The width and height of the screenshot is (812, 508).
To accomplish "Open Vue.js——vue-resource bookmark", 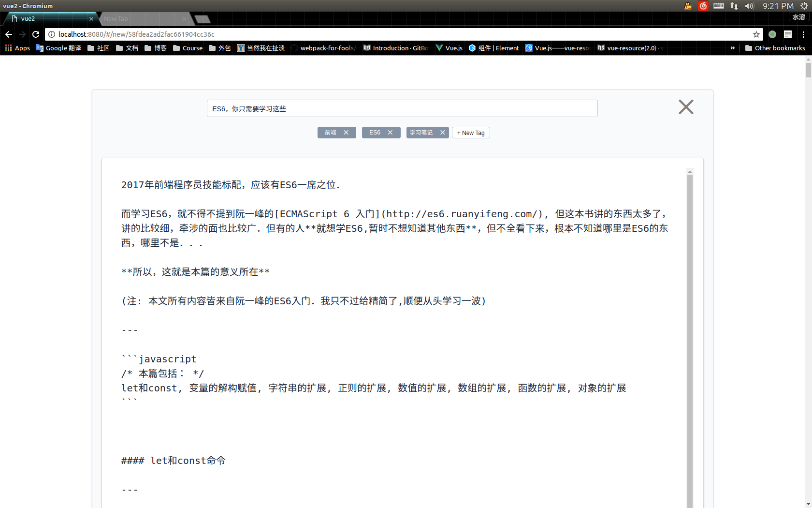I will [x=558, y=48].
